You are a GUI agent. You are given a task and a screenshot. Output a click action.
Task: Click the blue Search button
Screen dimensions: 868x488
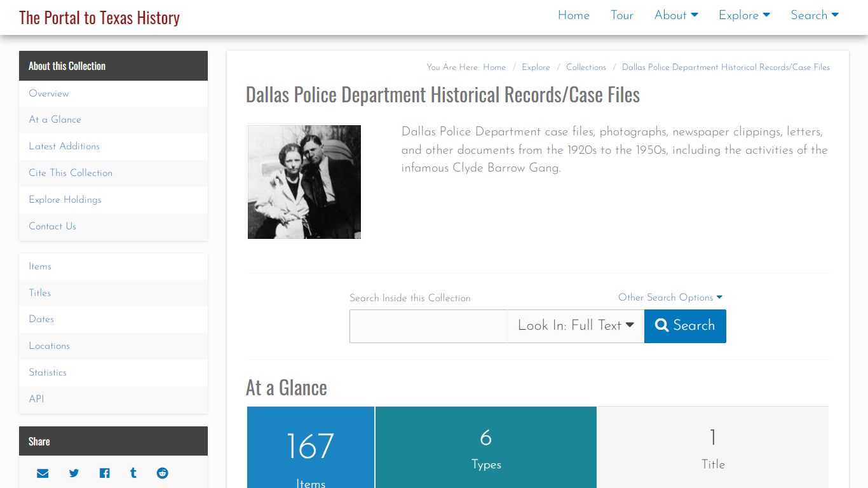tap(685, 326)
